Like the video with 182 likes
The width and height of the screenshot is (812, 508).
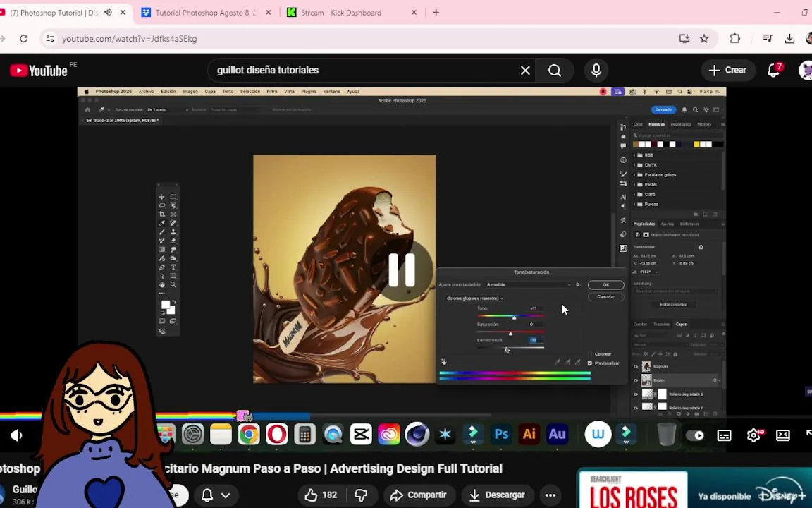point(321,495)
